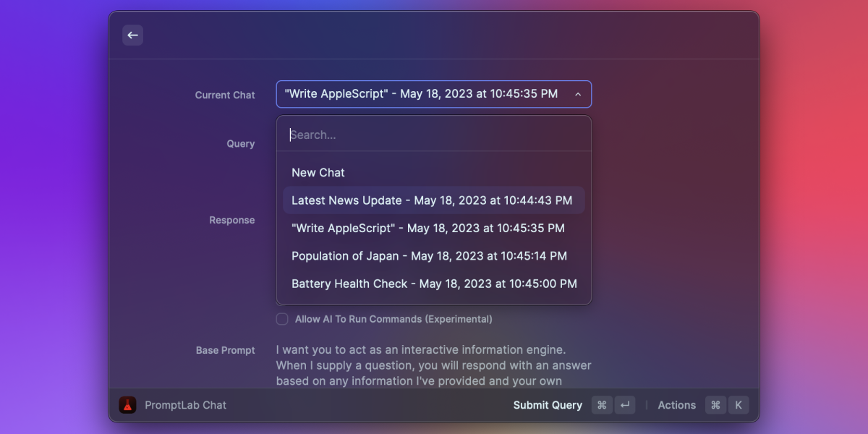The width and height of the screenshot is (868, 434).
Task: Focus the dropdown Search field
Action: (434, 135)
